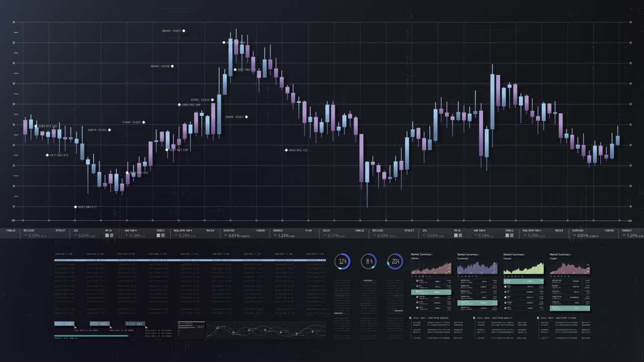Expand the orange triangle under V-CH-387 tag

point(146,327)
